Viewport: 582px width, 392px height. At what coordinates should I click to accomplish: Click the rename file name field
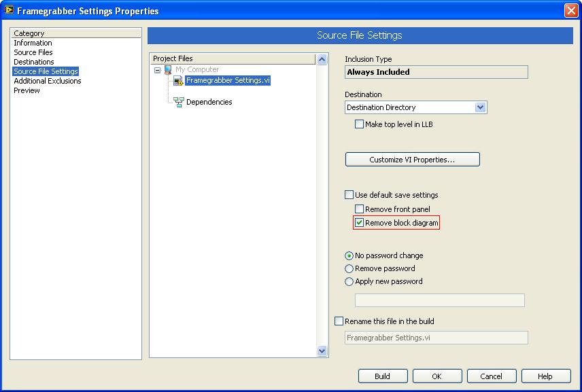tap(436, 338)
